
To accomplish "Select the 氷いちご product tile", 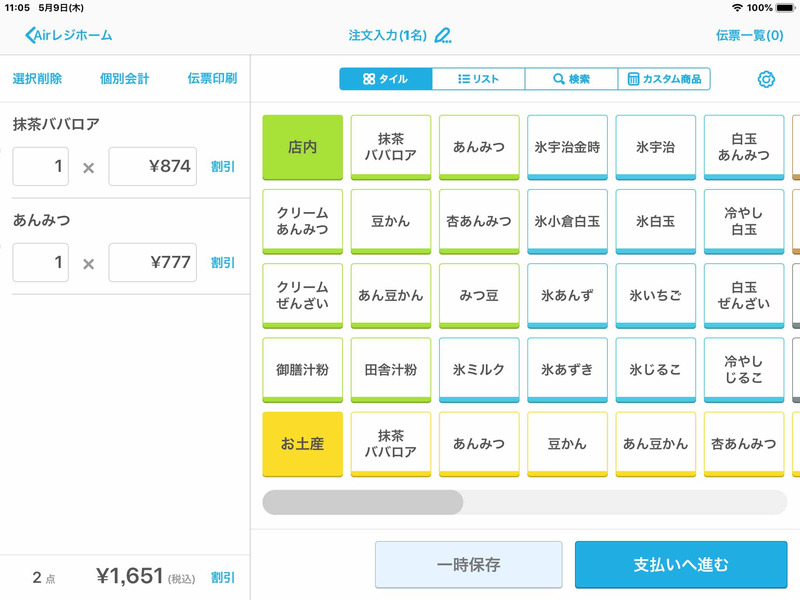I will (655, 295).
